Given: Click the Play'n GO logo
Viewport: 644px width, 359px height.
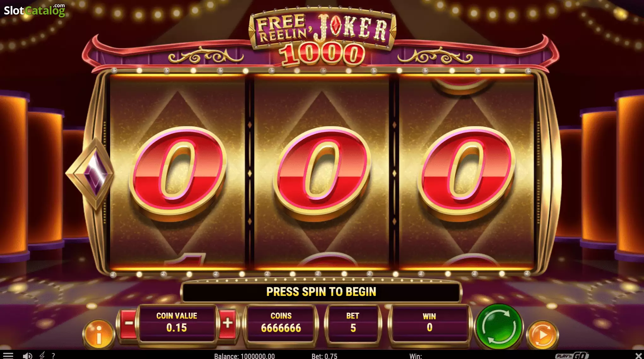Looking at the screenshot, I should pyautogui.click(x=571, y=356).
